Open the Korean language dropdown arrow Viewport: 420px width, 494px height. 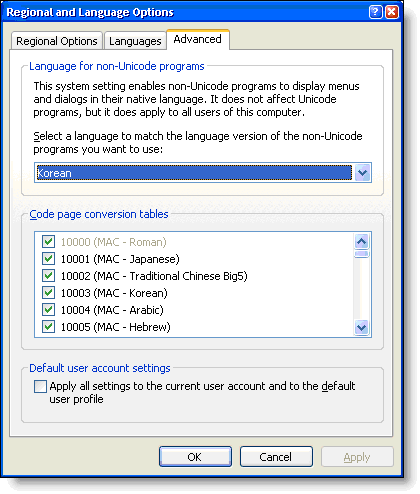pyautogui.click(x=362, y=173)
